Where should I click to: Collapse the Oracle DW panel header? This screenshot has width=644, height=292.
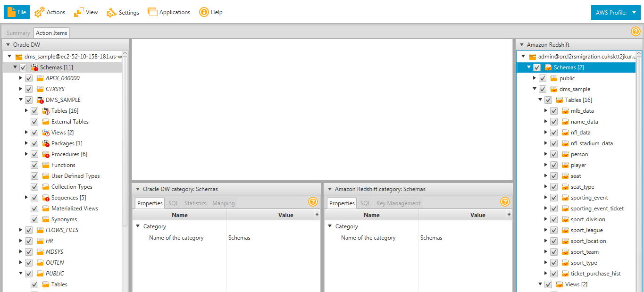(x=8, y=45)
